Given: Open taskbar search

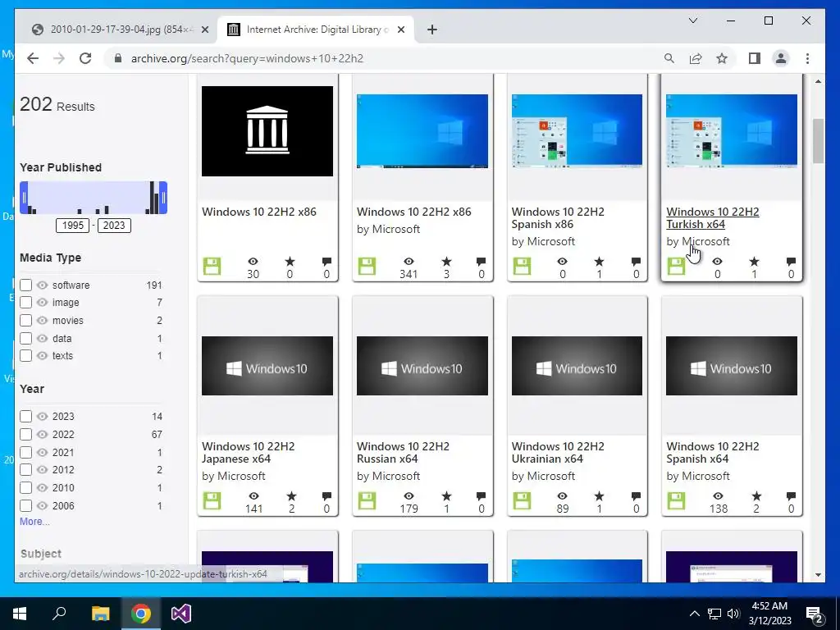Looking at the screenshot, I should tap(59, 614).
